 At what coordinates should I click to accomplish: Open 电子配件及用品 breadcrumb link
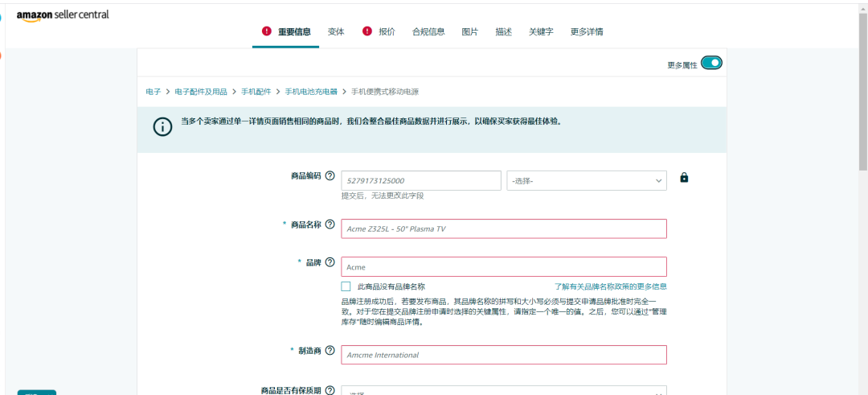pyautogui.click(x=201, y=92)
